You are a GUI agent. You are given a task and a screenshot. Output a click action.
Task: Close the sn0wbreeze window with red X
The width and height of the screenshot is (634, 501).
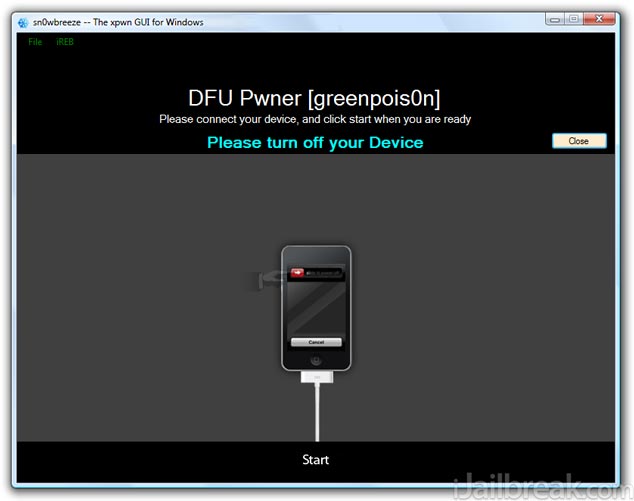tap(599, 19)
